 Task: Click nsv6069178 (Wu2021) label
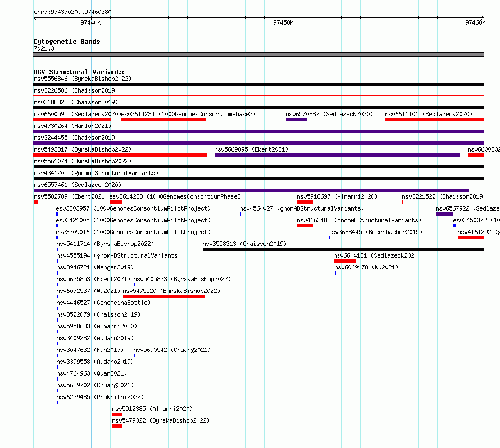pyautogui.click(x=366, y=267)
